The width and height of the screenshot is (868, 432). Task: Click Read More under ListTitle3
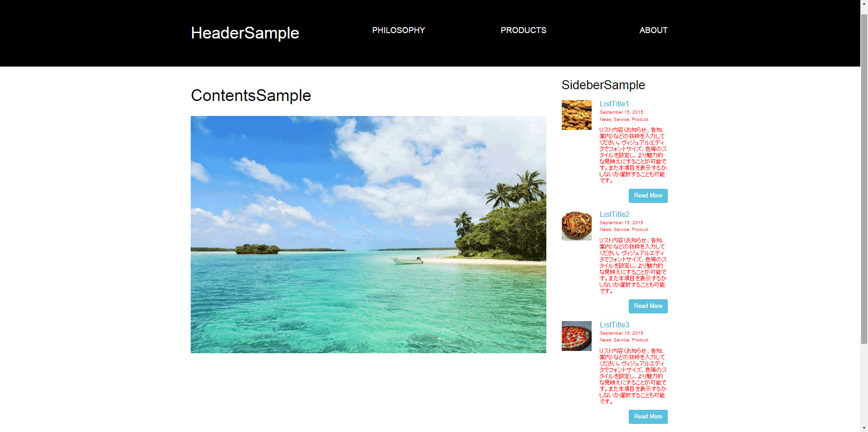(x=648, y=417)
